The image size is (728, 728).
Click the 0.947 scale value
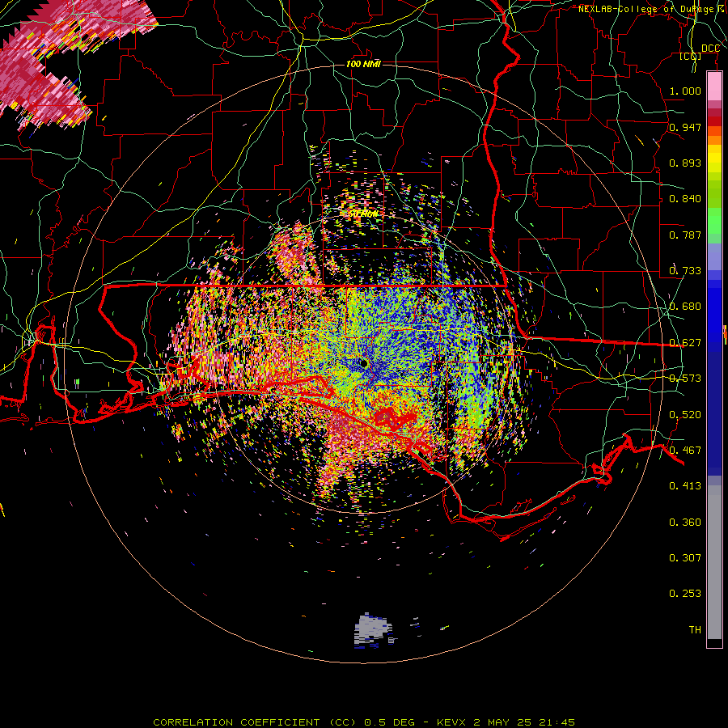[685, 127]
